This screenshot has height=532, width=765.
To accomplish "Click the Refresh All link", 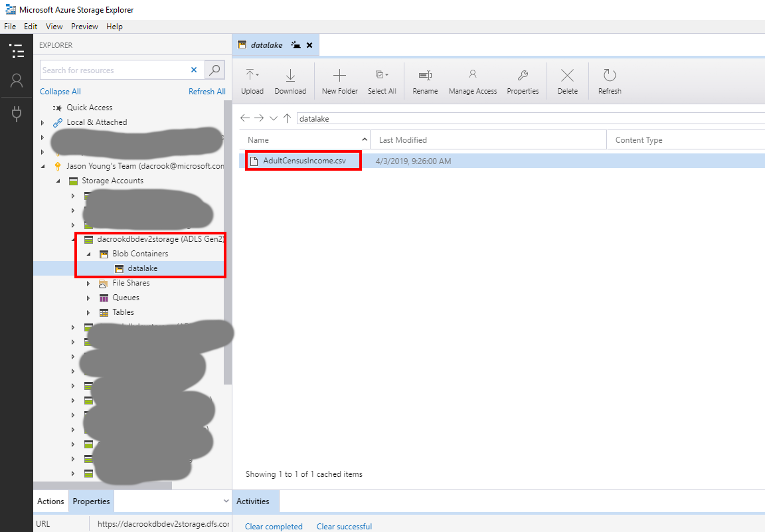I will coord(207,91).
